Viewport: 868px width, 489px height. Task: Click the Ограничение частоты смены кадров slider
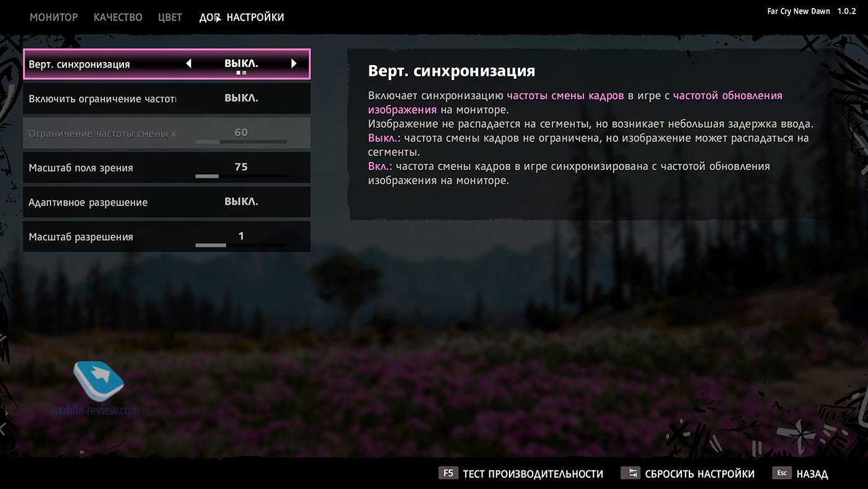tap(241, 141)
